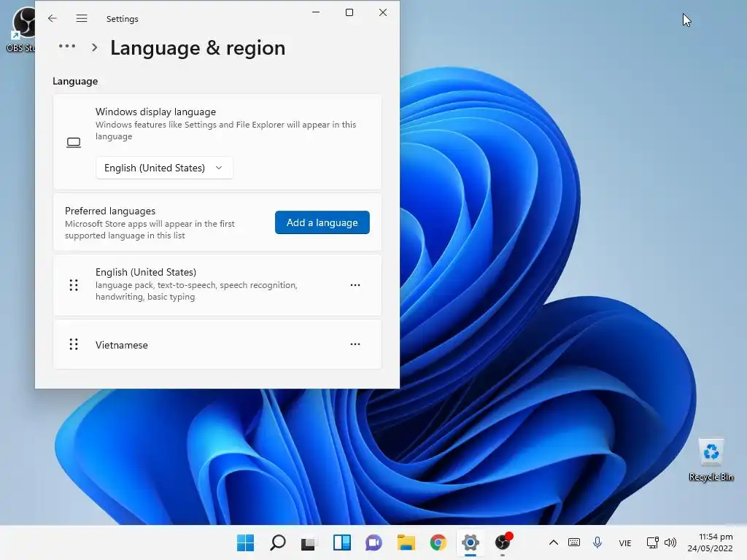The image size is (747, 560).
Task: Click the breadcrumb chevron before Language & region
Action: [x=94, y=47]
